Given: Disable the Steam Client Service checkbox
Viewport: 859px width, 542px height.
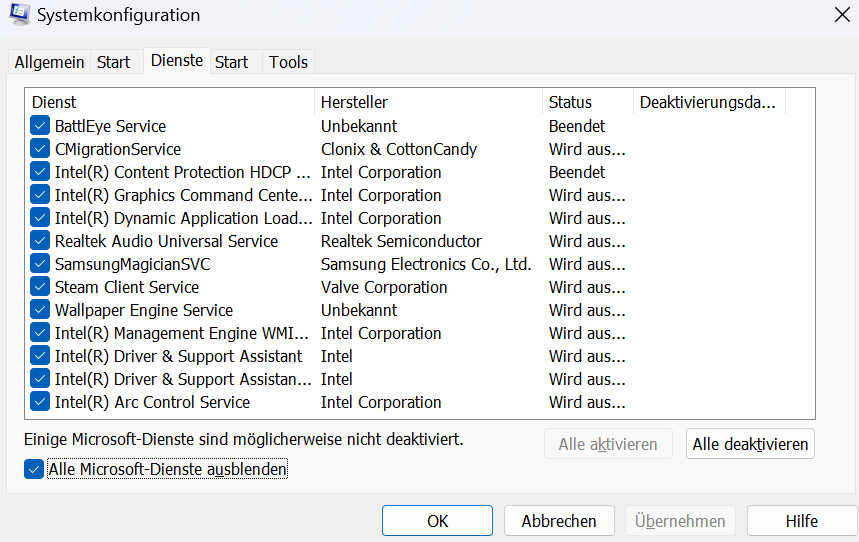Looking at the screenshot, I should click(40, 287).
